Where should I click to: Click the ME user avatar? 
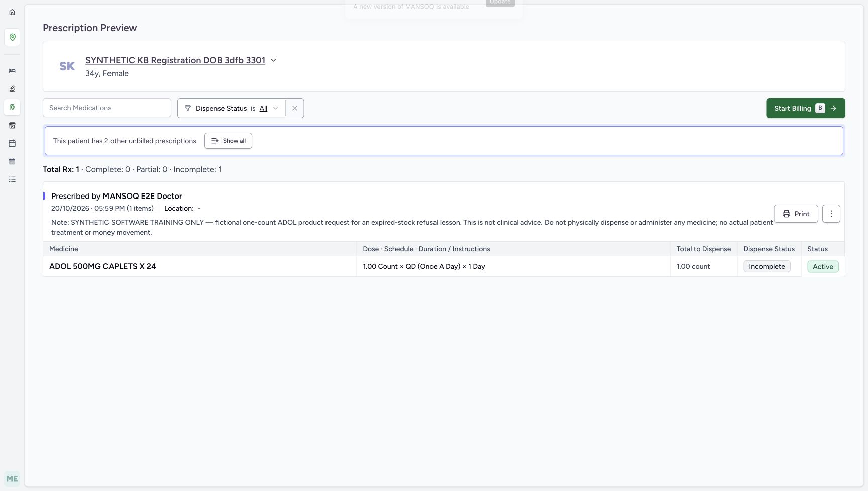[12, 479]
